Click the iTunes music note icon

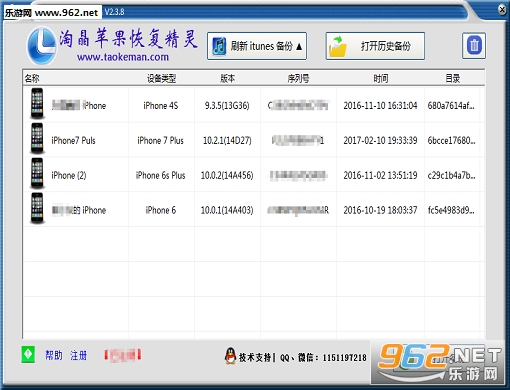pos(219,46)
